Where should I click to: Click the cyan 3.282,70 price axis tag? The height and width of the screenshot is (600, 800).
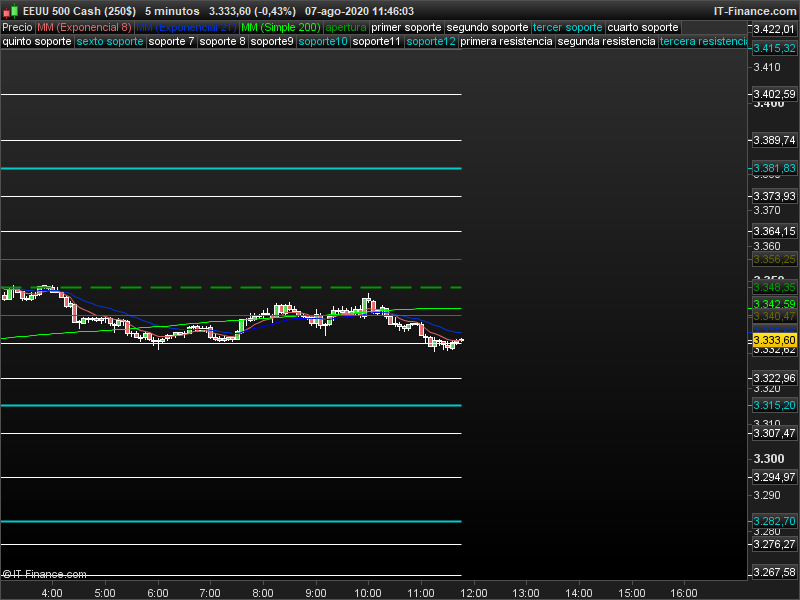click(774, 521)
